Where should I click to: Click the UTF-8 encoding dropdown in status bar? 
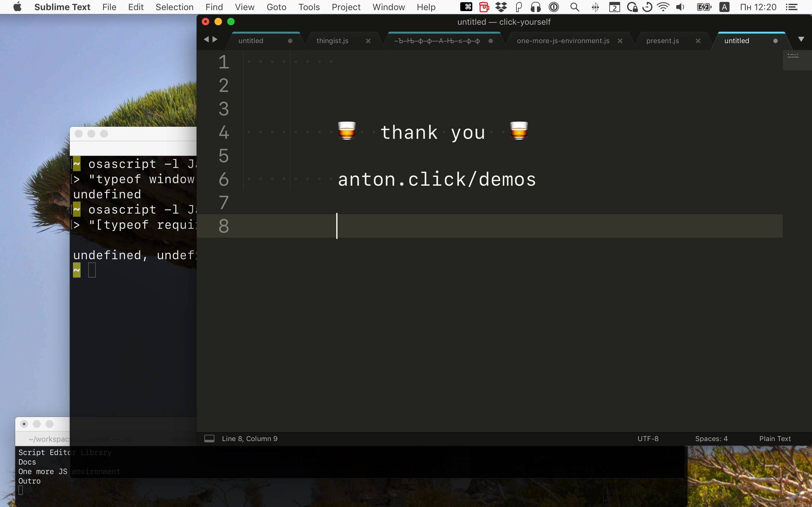coord(648,439)
